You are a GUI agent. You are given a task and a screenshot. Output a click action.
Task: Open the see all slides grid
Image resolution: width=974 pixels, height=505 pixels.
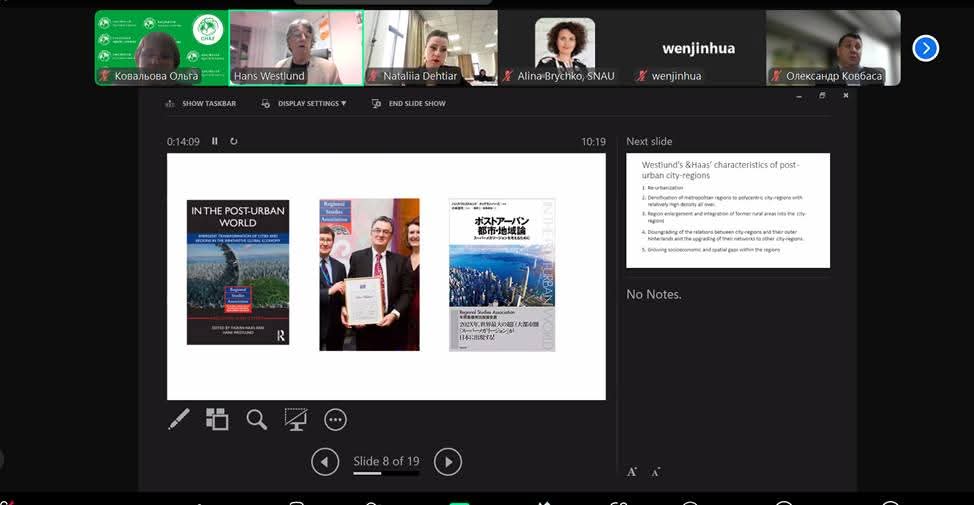point(217,419)
